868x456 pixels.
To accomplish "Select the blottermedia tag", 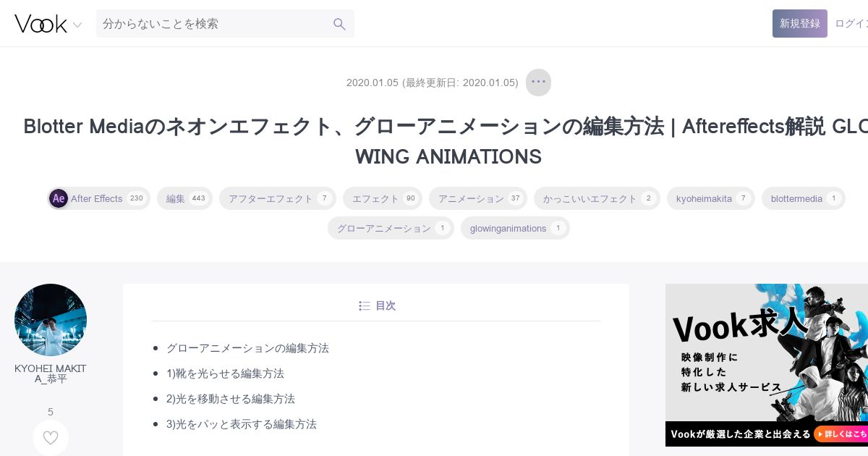I will [x=804, y=198].
